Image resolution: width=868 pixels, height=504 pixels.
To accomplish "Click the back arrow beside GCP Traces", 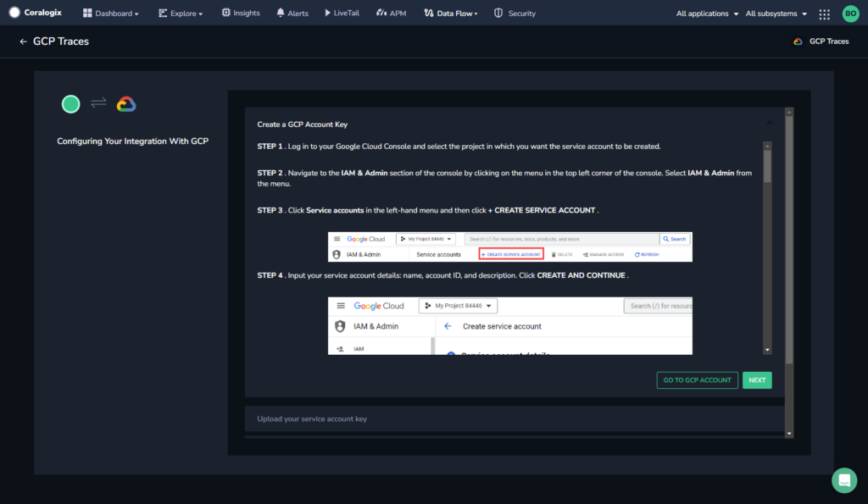I will 23,42.
